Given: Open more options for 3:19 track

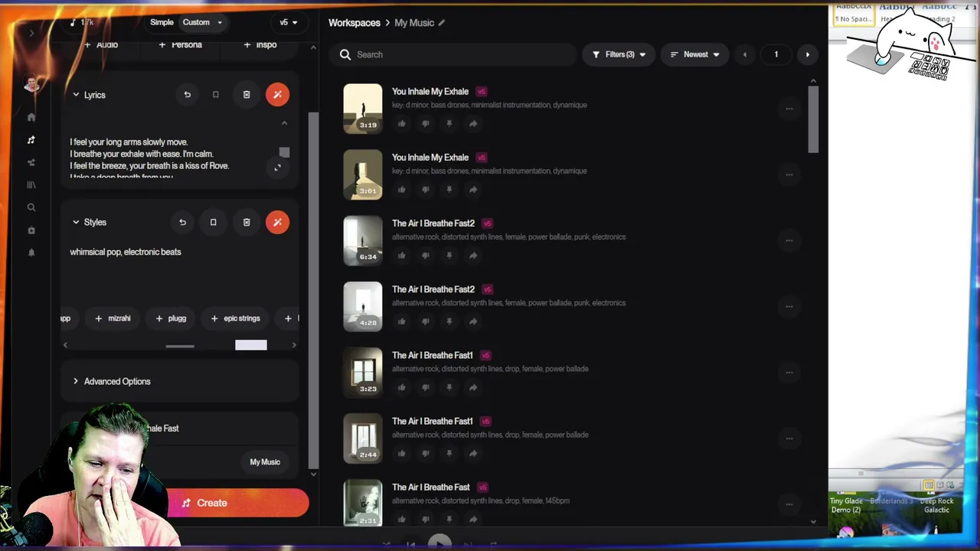Looking at the screenshot, I should (789, 109).
